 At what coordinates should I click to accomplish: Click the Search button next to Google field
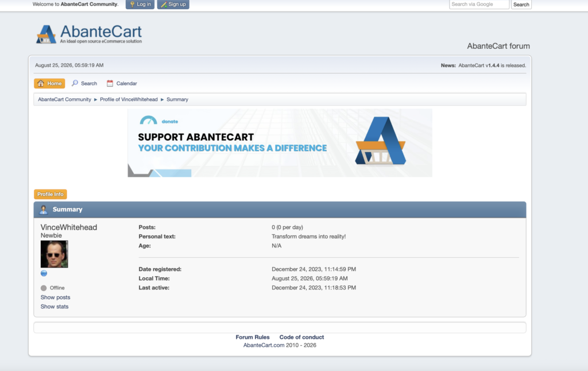click(x=521, y=5)
